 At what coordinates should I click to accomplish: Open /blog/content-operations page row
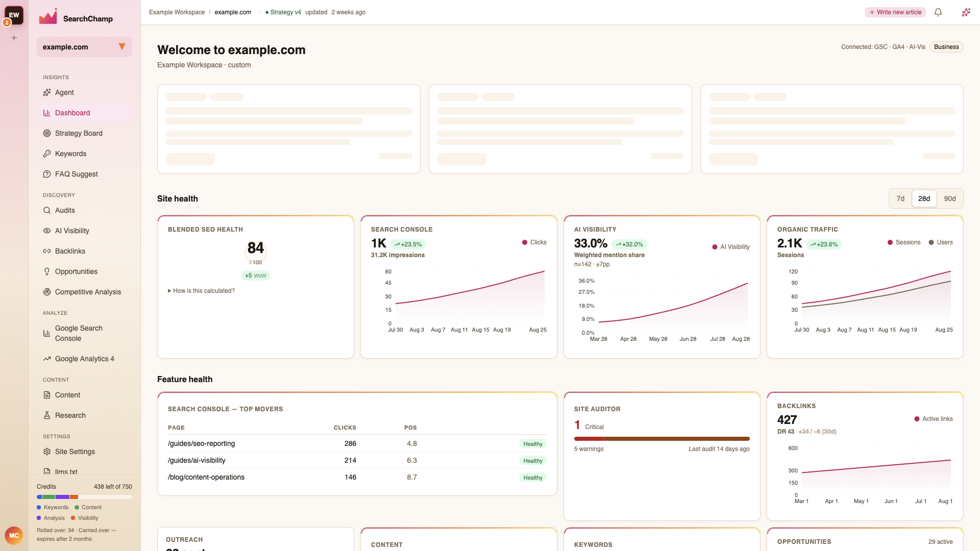pos(357,477)
